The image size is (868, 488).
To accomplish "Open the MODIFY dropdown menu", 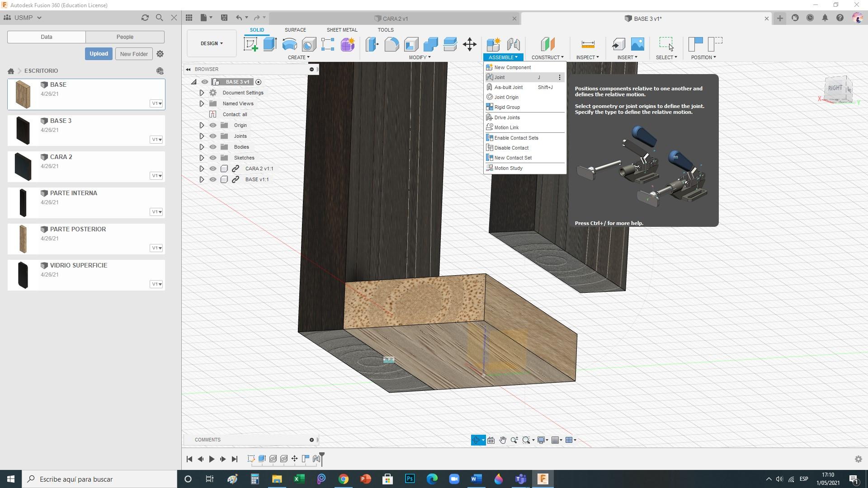I will point(420,57).
